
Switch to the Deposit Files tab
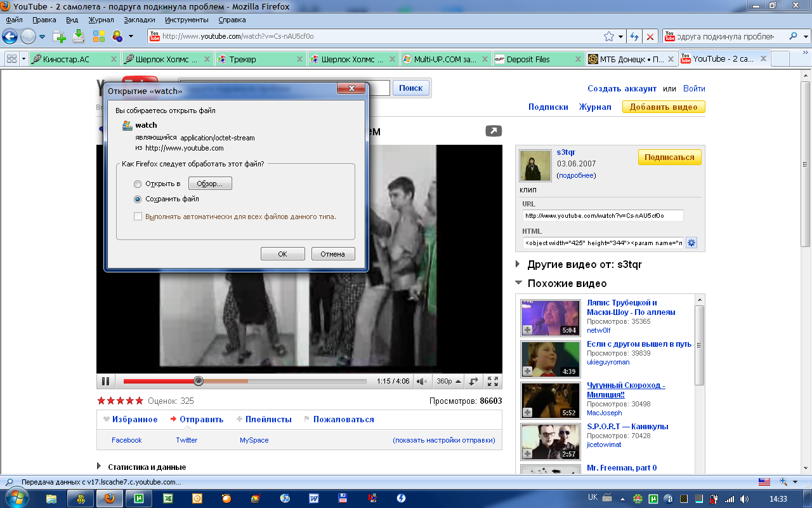coord(528,59)
